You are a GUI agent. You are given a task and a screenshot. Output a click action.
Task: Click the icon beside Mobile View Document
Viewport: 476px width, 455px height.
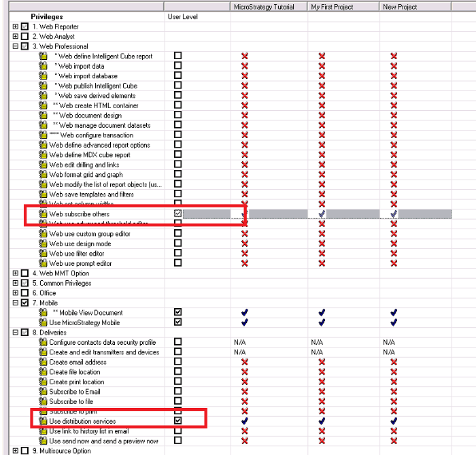43,312
